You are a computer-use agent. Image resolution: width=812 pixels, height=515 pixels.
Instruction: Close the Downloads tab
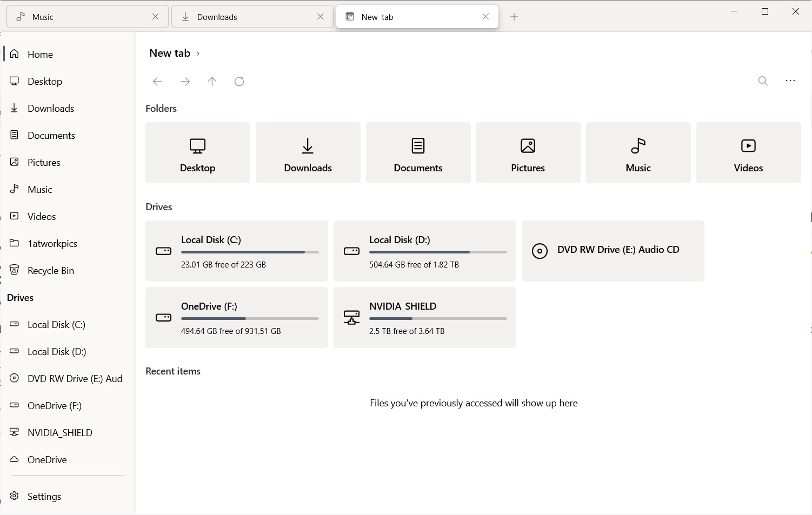tap(320, 17)
